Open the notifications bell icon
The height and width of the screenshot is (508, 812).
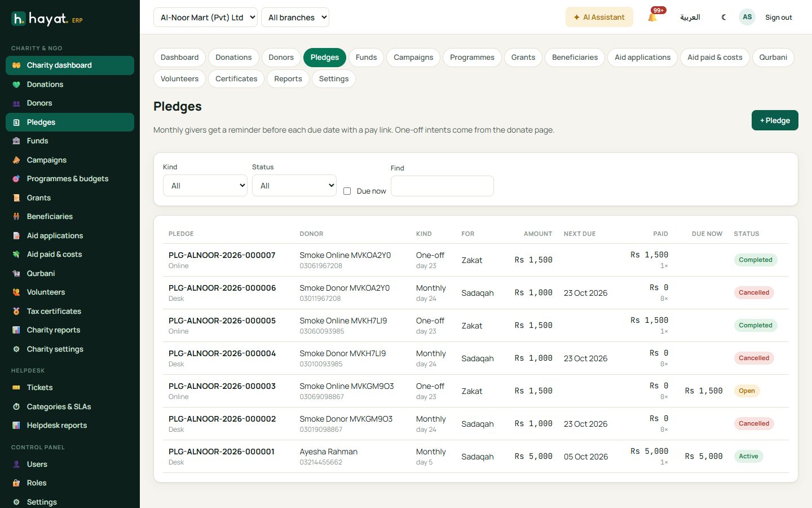pyautogui.click(x=652, y=17)
